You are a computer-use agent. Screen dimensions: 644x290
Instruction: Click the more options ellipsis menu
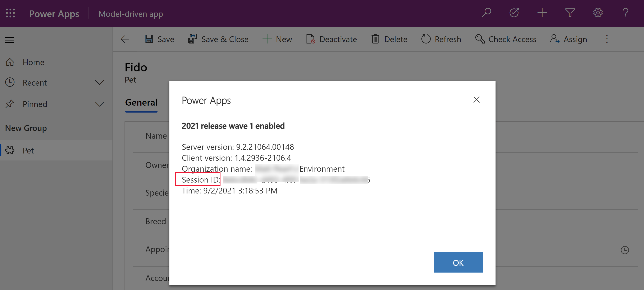point(607,39)
